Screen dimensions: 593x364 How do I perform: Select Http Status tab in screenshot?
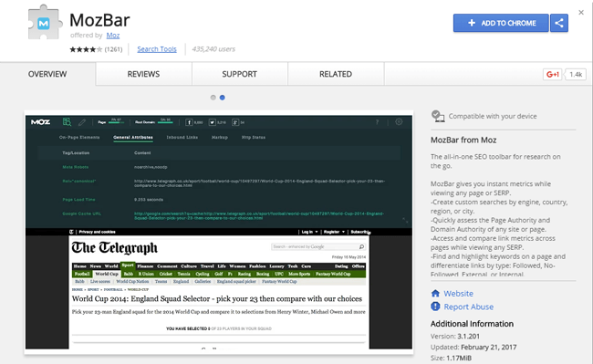[x=254, y=137]
